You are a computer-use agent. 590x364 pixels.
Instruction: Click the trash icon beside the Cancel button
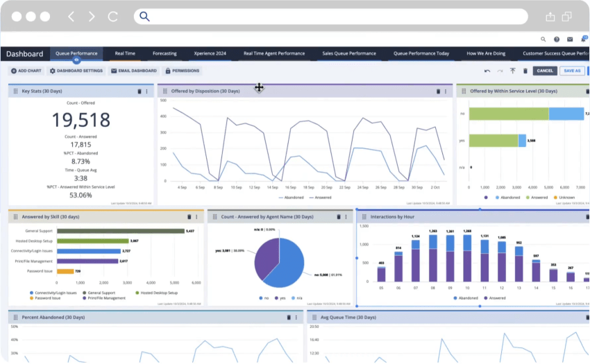pos(525,71)
